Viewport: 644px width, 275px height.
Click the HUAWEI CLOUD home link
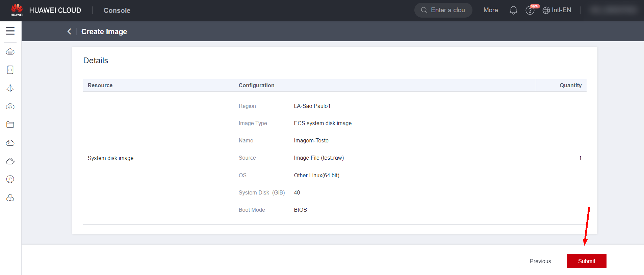[55, 10]
